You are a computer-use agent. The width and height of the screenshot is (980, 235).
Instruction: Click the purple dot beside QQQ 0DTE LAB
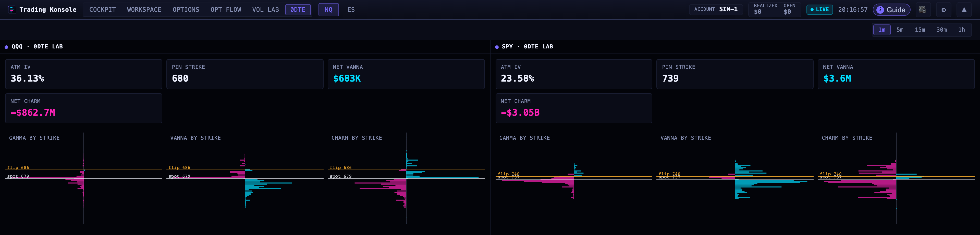(x=6, y=47)
